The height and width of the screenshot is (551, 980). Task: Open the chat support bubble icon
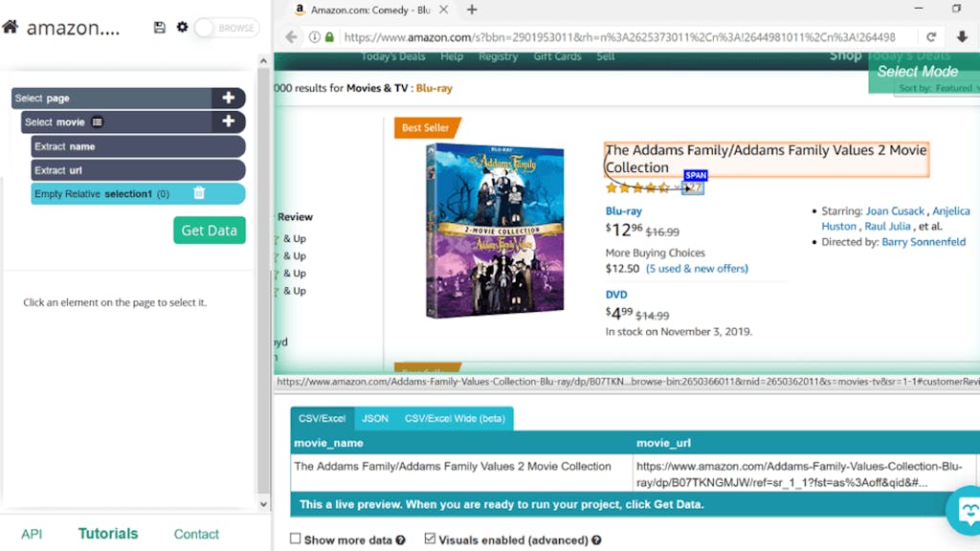tap(966, 511)
